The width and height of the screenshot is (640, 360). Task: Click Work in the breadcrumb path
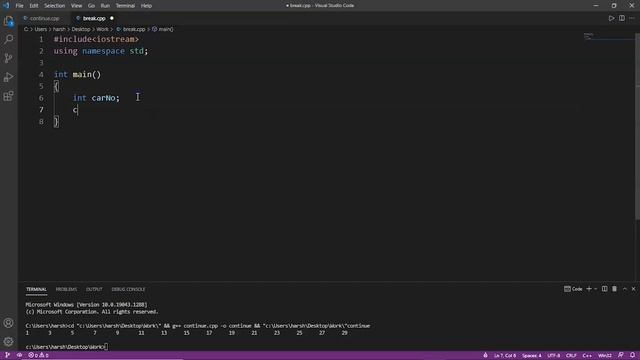102,29
